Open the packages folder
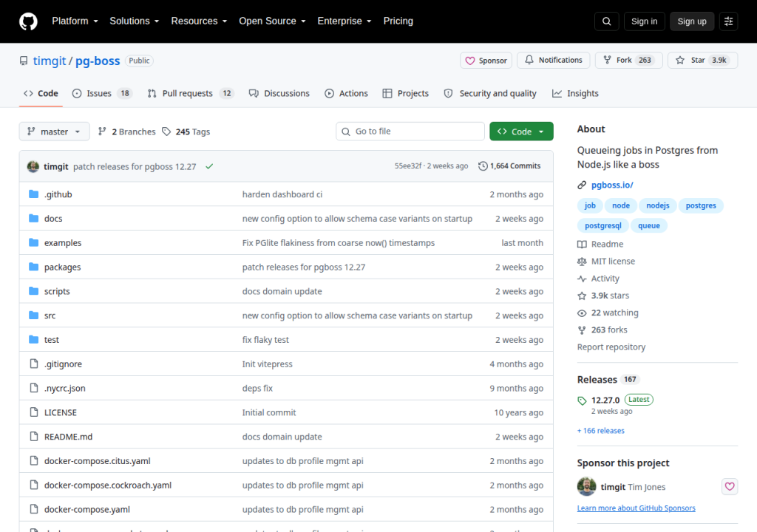Image resolution: width=757 pixels, height=532 pixels. (x=62, y=267)
